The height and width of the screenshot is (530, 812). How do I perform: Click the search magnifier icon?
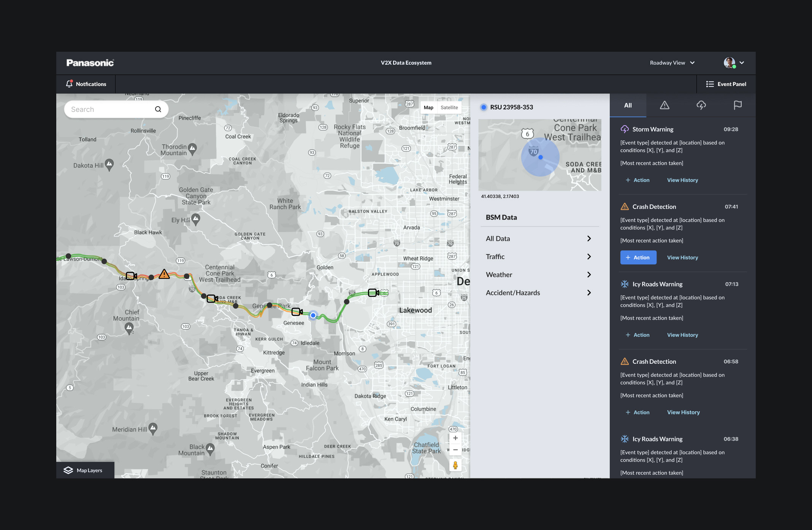[x=158, y=110]
